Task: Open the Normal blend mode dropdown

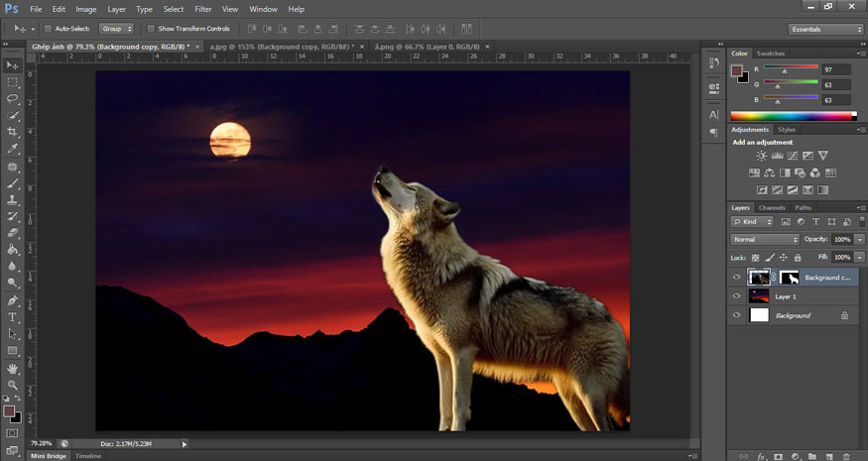Action: pos(765,240)
